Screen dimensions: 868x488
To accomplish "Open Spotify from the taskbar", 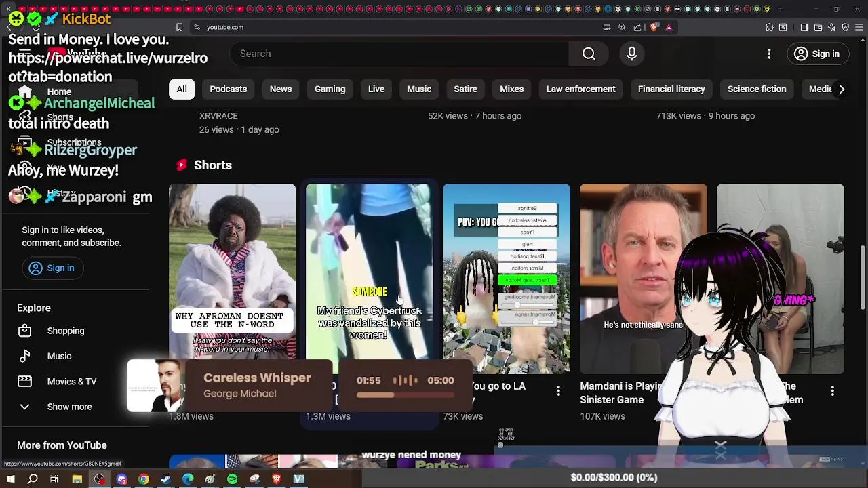I will point(233,479).
